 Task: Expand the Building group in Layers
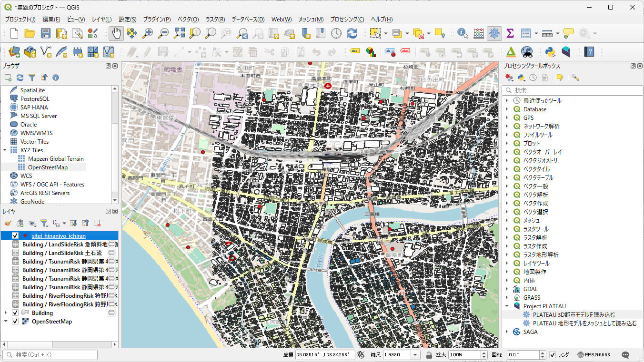tap(6, 313)
